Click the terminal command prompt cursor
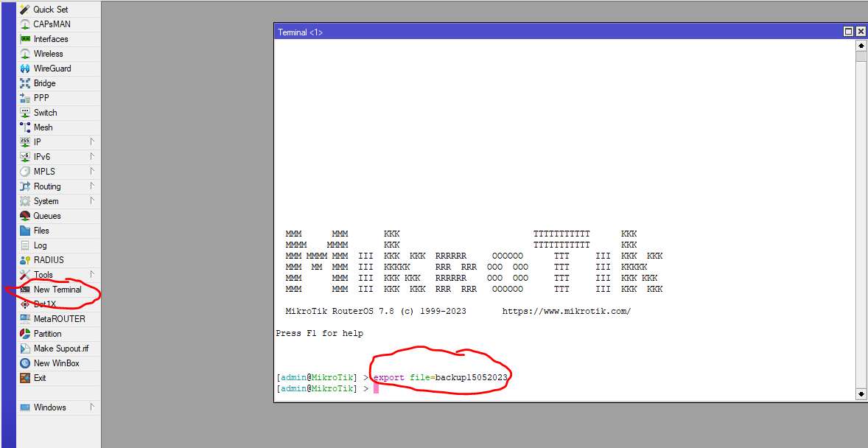868x448 pixels. coord(376,389)
